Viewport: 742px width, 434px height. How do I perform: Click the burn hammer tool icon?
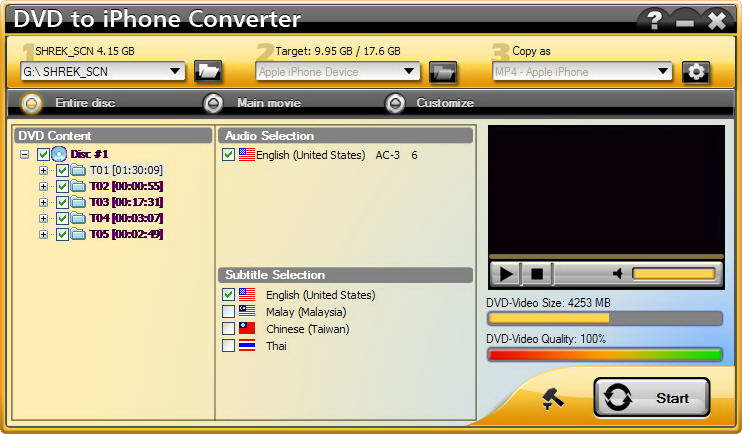click(x=552, y=398)
